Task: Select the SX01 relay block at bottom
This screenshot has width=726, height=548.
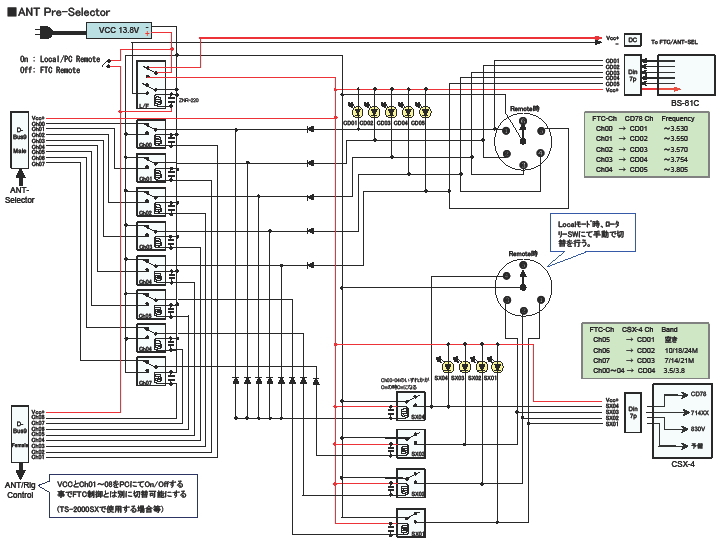Action: [411, 523]
